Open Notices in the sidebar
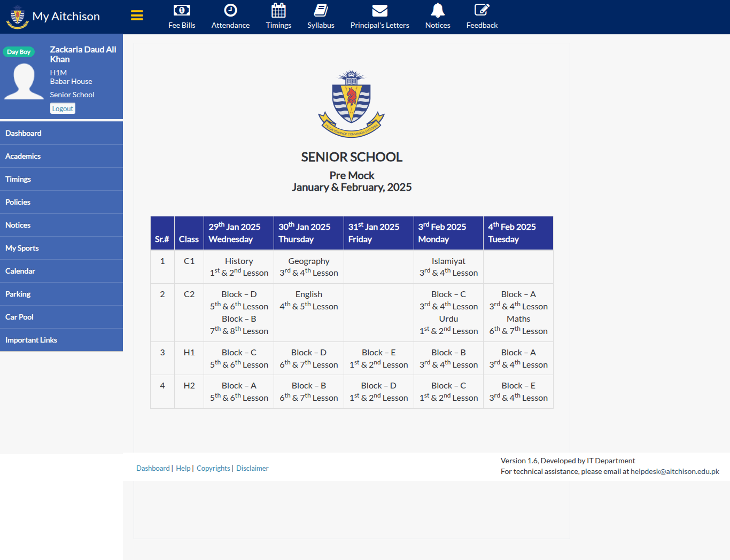This screenshot has width=730, height=560. click(61, 225)
